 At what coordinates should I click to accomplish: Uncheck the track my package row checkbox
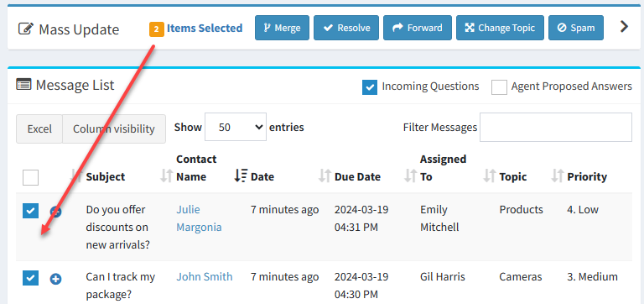tap(30, 278)
